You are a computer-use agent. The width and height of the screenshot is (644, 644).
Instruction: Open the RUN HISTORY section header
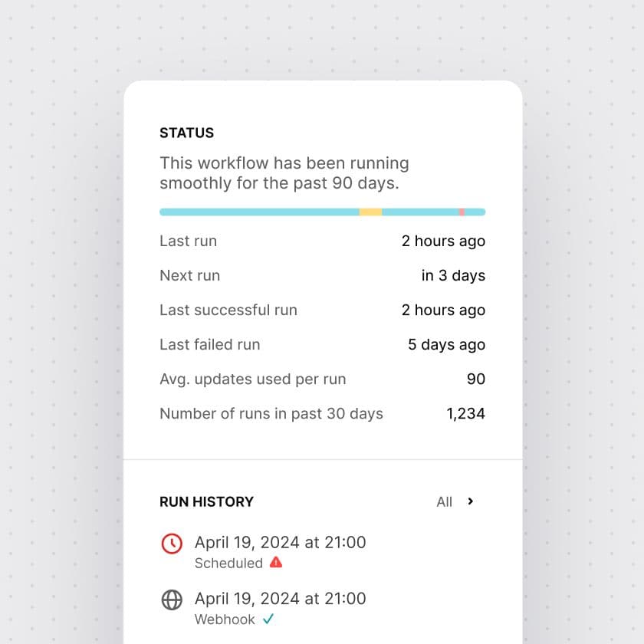[206, 502]
